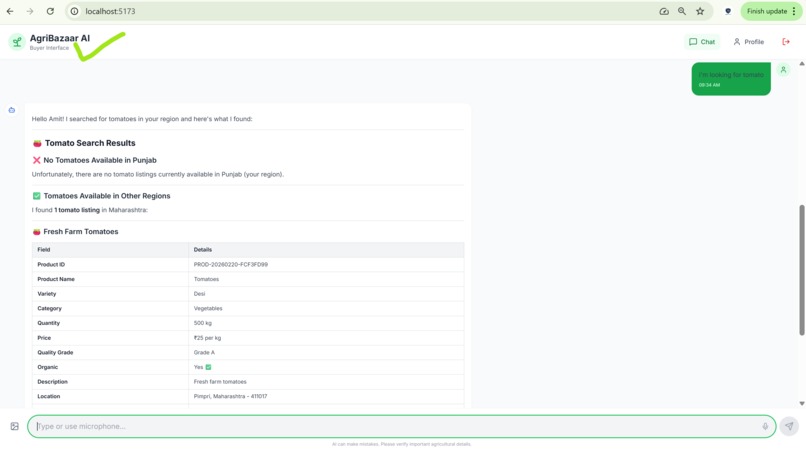Viewport: 806px width, 453px height.
Task: Click the Tomato Search Results heading
Action: (90, 143)
